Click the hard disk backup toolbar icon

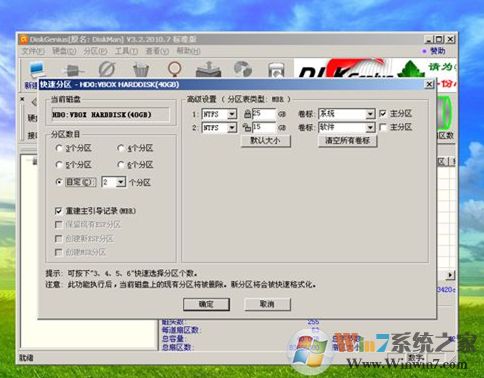(x=277, y=70)
